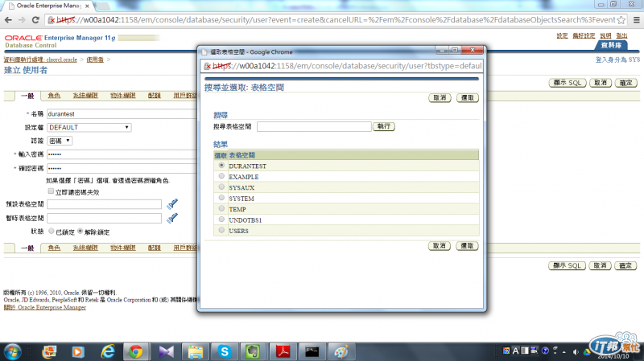Screen dimensions: 644x361
Task: Click the 輸入密碼 password field
Action: click(x=122, y=154)
